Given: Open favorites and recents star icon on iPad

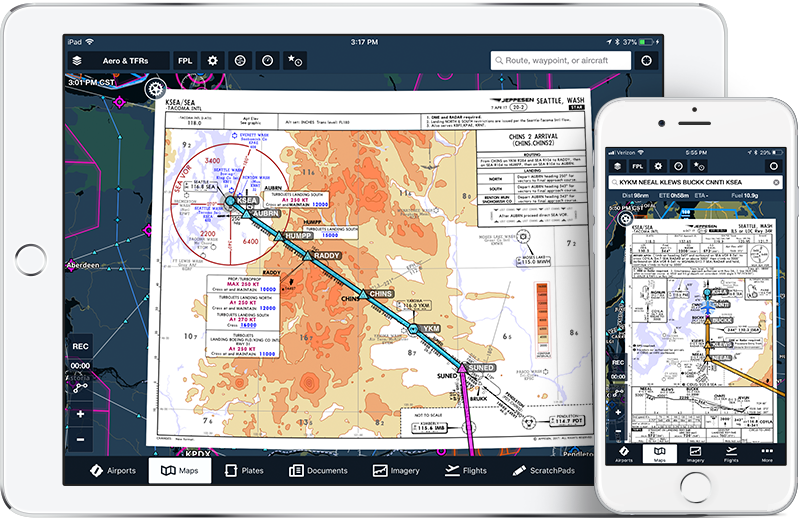Looking at the screenshot, I should coord(295,60).
